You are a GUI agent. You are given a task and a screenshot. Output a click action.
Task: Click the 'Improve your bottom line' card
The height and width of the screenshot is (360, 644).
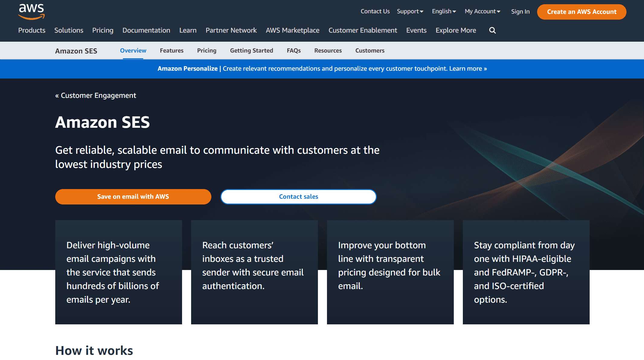point(390,272)
